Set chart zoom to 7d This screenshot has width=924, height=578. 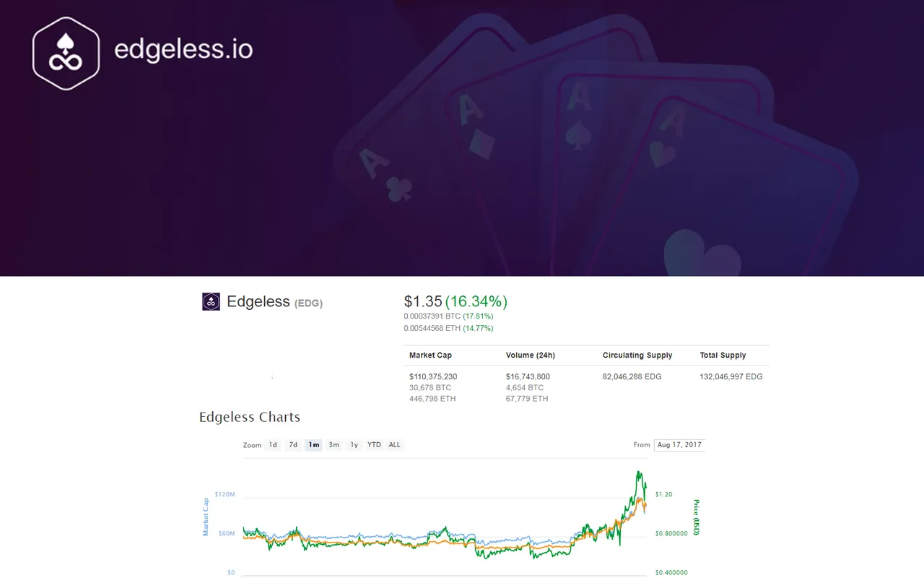(x=293, y=445)
